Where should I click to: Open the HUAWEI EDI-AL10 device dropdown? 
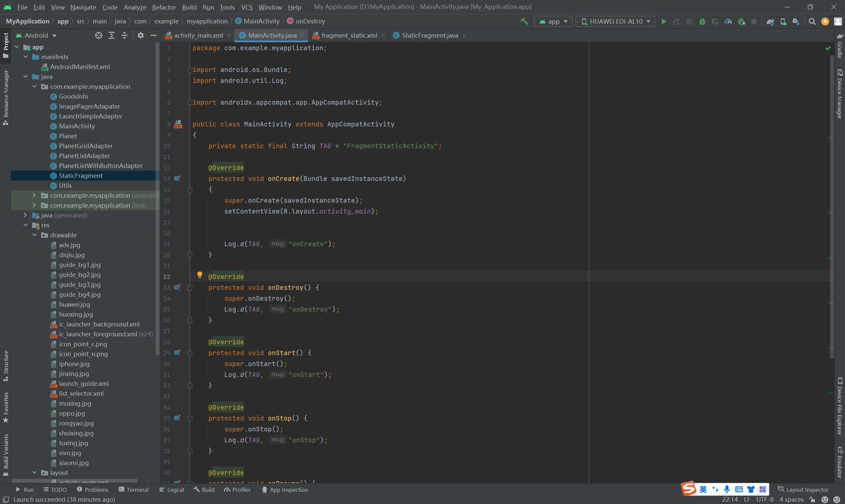pyautogui.click(x=615, y=21)
